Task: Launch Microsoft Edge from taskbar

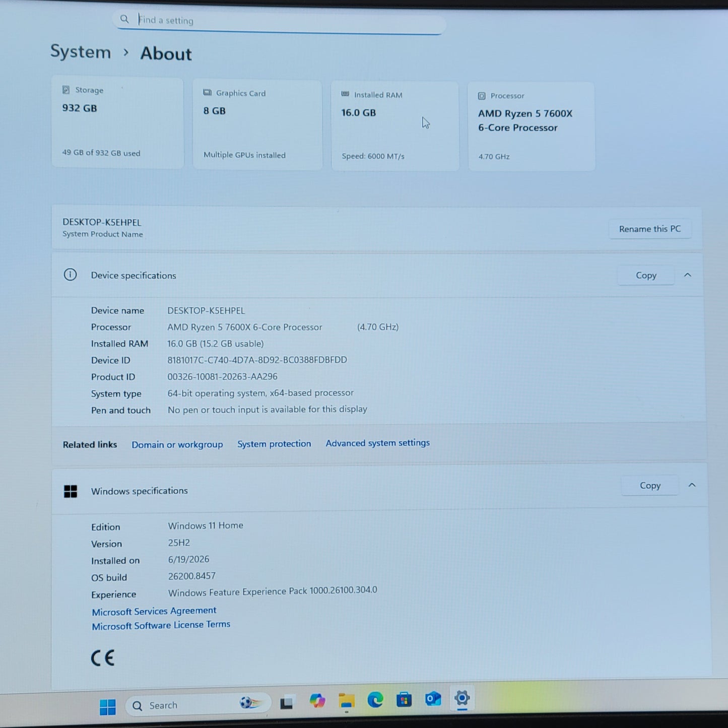Action: (375, 700)
